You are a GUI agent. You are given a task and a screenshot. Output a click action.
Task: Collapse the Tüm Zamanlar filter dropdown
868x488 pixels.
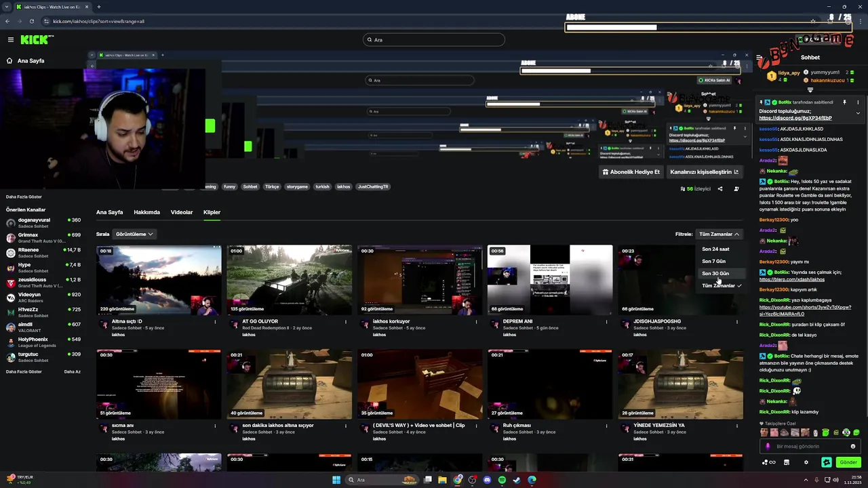coord(719,234)
